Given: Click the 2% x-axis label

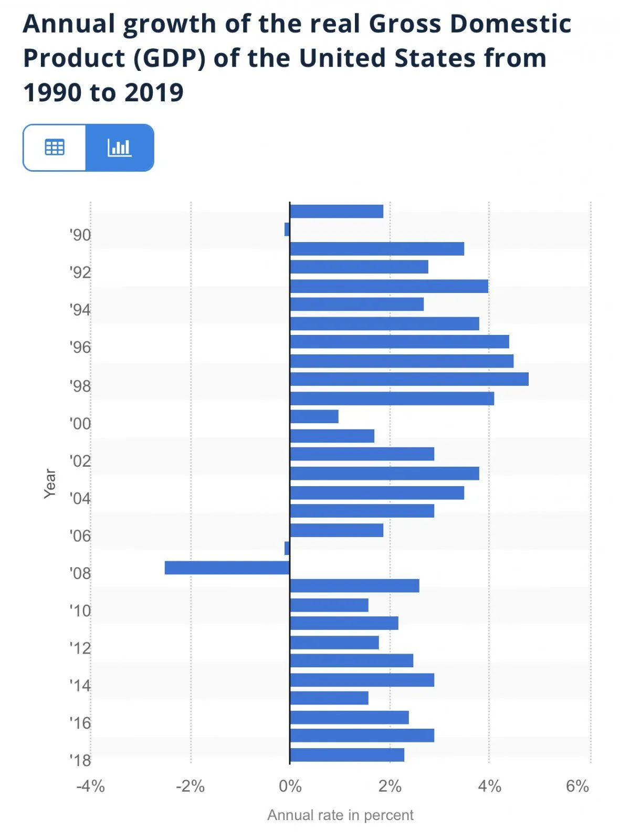Looking at the screenshot, I should point(390,786).
